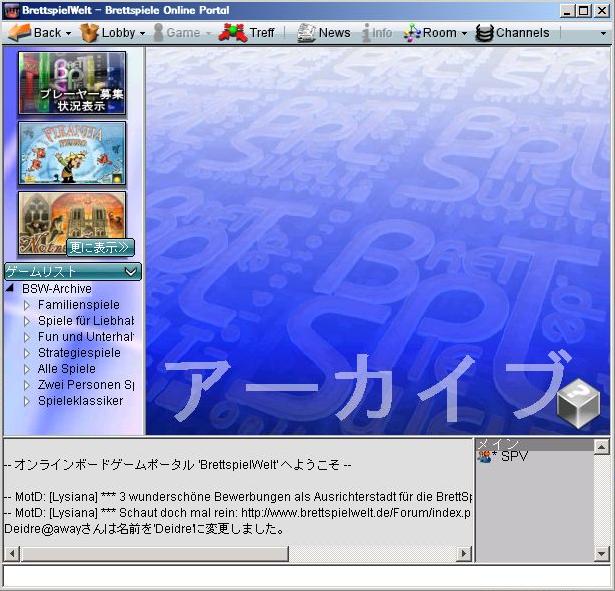The height and width of the screenshot is (591, 615).
Task: Open the toolbar overflow arrow
Action: coord(603,34)
